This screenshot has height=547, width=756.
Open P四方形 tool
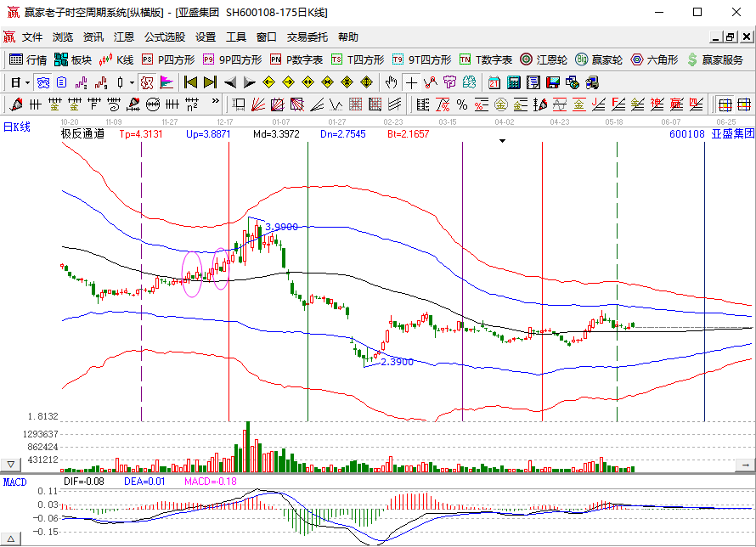(168, 59)
